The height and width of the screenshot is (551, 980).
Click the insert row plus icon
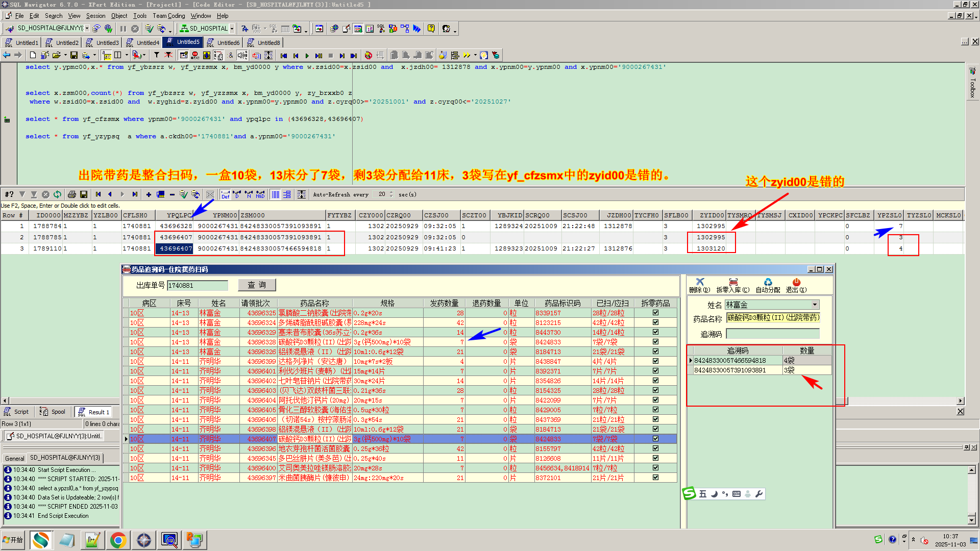click(x=149, y=194)
